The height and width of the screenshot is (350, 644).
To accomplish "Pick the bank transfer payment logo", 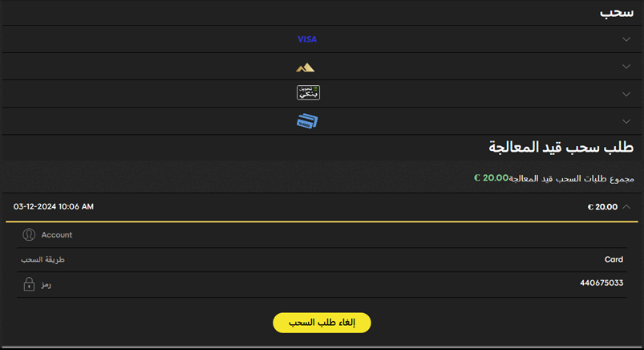I will [x=308, y=92].
